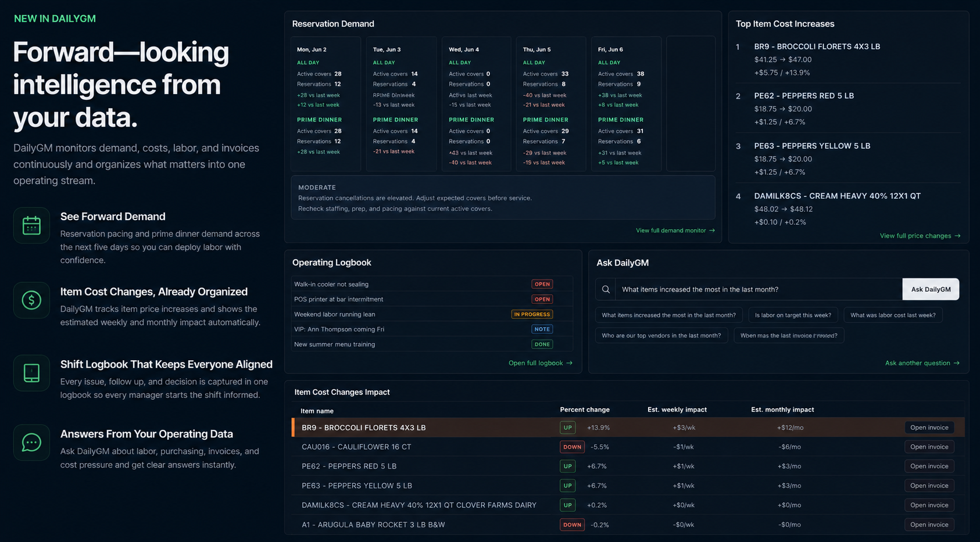The height and width of the screenshot is (542, 980).
Task: Click 'PE63 - PEPPERS YELLOW 5 LB' in Top Item Cost Increases
Action: coord(812,146)
